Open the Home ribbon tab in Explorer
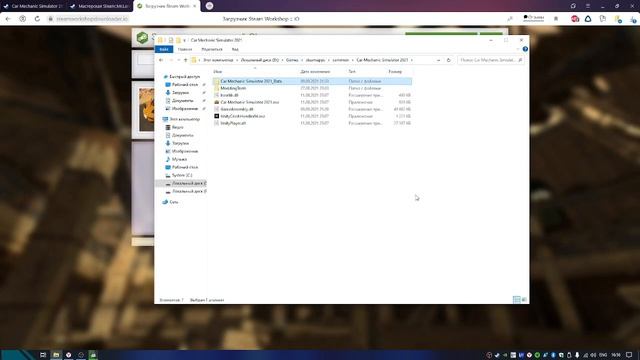 pyautogui.click(x=185, y=49)
